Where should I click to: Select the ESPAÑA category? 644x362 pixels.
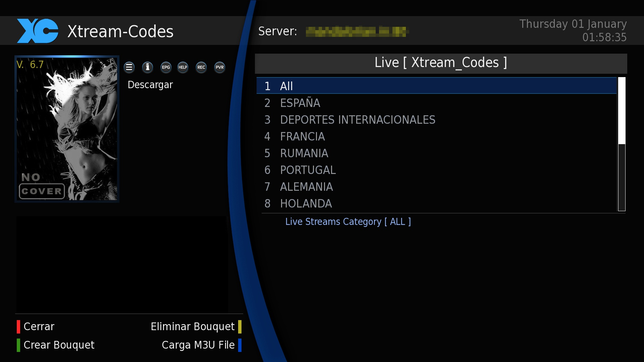tap(300, 103)
